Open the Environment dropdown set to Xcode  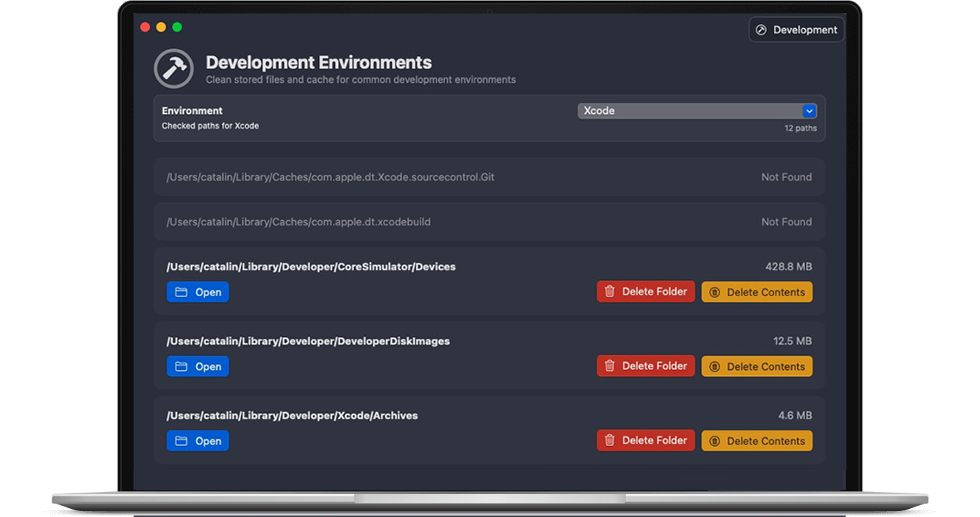697,110
